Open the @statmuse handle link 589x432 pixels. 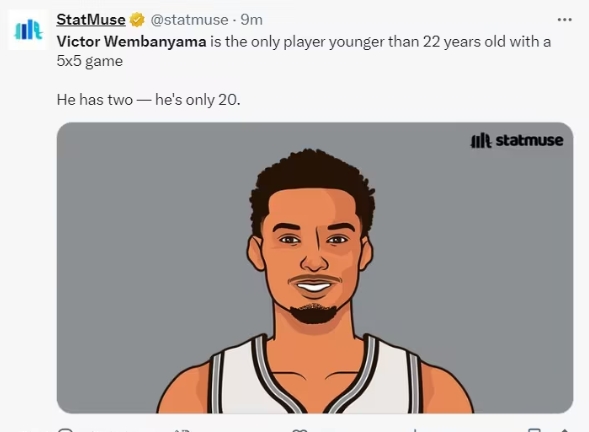[x=189, y=20]
